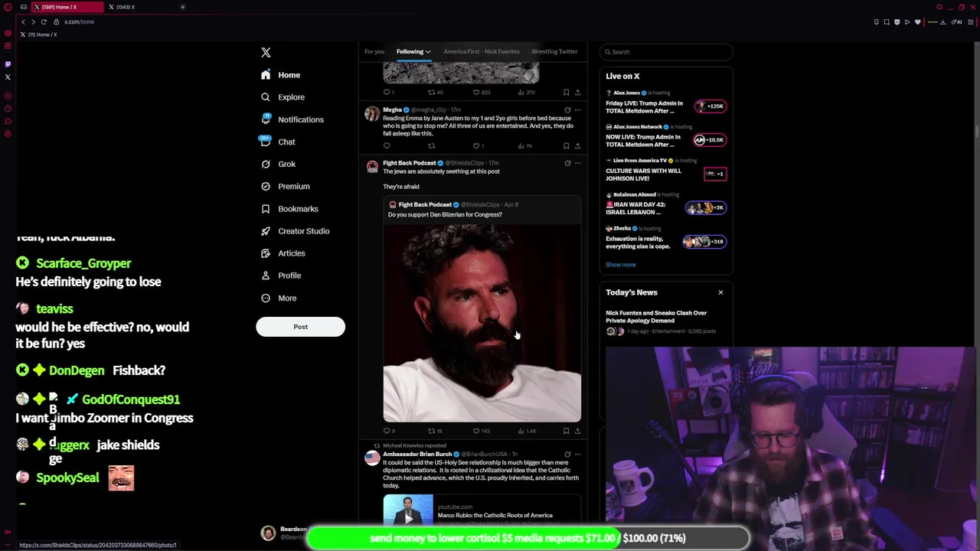Expand the More menu in sidebar

coord(279,298)
